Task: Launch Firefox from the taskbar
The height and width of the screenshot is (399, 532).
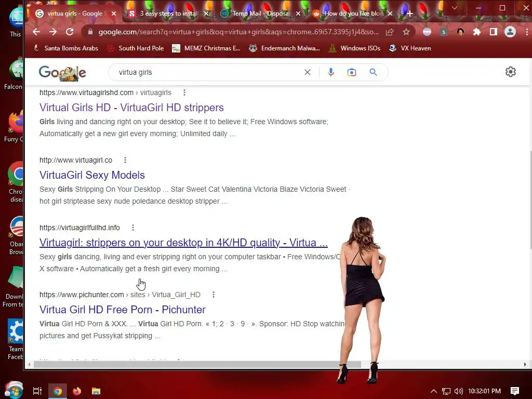Action: pyautogui.click(x=77, y=391)
